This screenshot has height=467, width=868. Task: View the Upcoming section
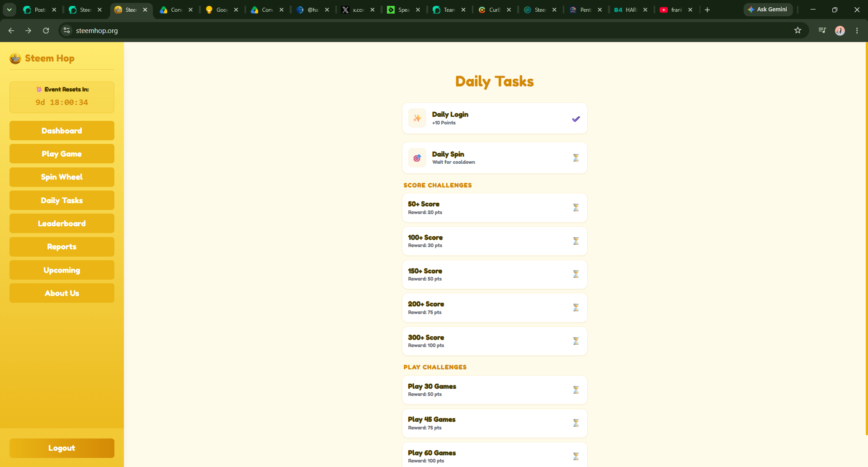pyautogui.click(x=62, y=270)
